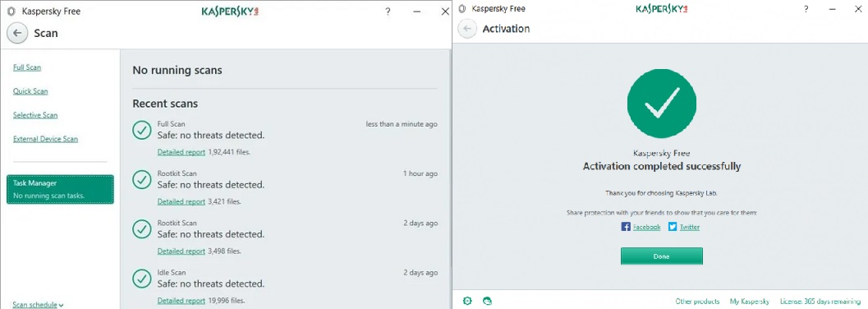Click the Twitter bird icon
Screen dimensions: 868x309
pos(673,227)
